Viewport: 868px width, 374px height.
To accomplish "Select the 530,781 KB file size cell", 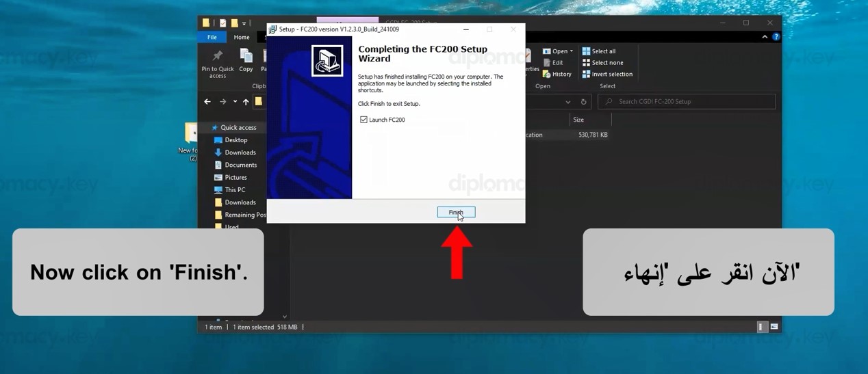I will pos(593,135).
